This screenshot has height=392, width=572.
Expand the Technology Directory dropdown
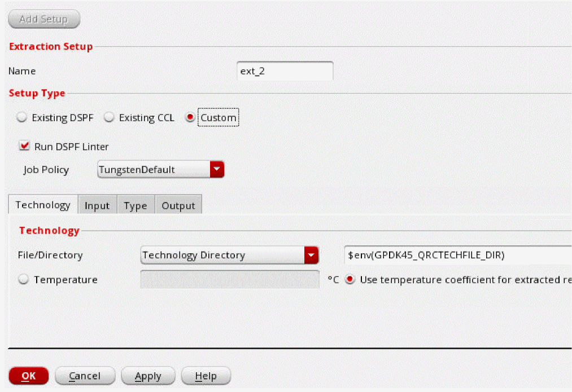pyautogui.click(x=229, y=255)
